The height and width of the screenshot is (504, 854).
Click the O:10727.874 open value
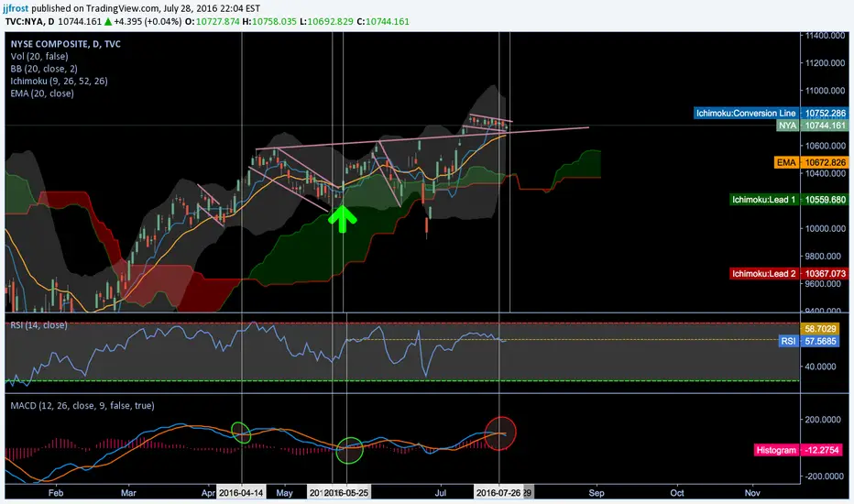coord(213,21)
